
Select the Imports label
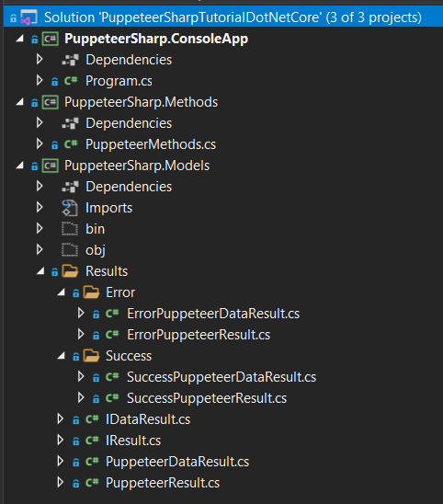[x=108, y=208]
